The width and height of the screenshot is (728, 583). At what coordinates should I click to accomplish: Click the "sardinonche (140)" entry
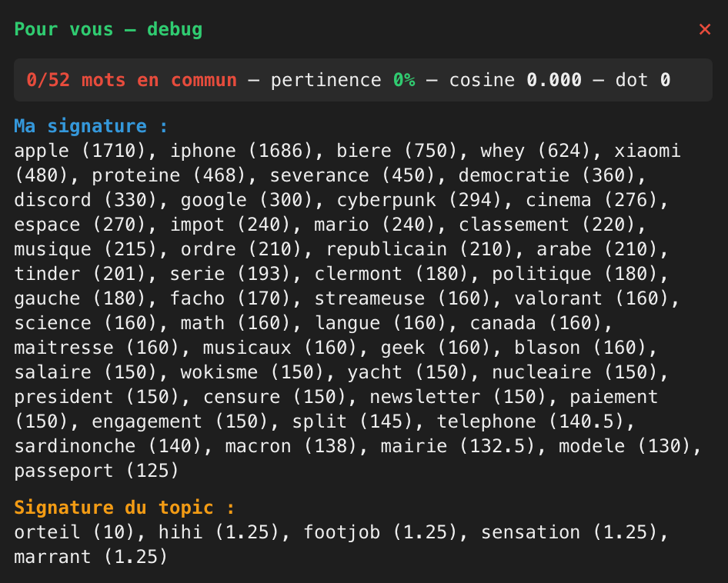[x=113, y=446]
